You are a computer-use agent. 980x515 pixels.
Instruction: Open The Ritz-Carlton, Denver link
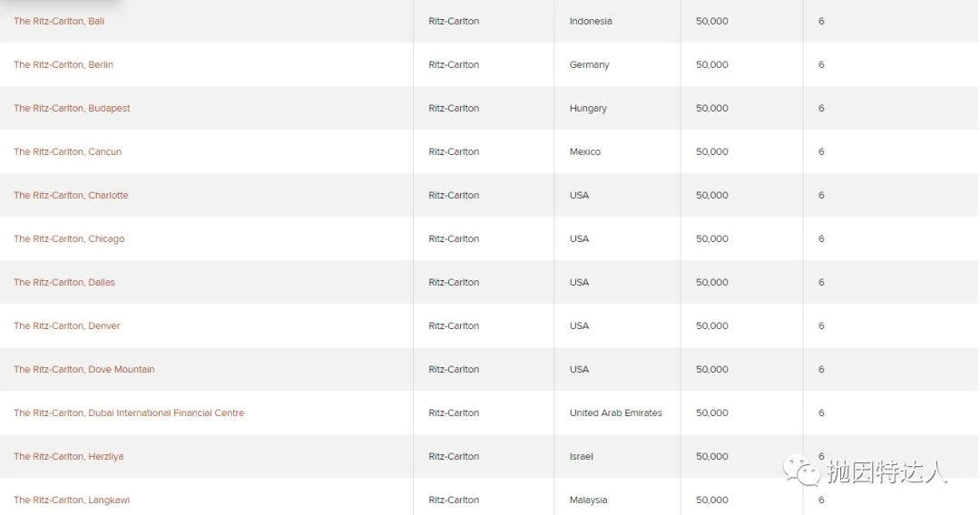67,326
